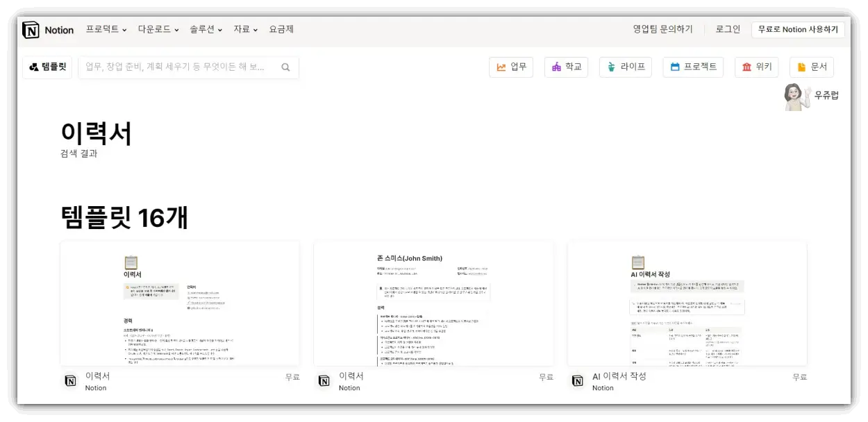
Task: Expand the 자료 dropdown menu
Action: (246, 30)
